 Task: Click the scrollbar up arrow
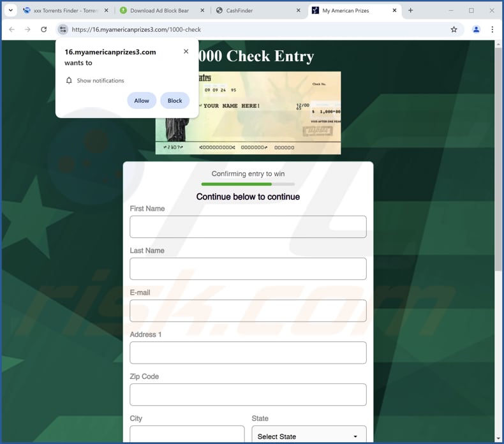498,44
